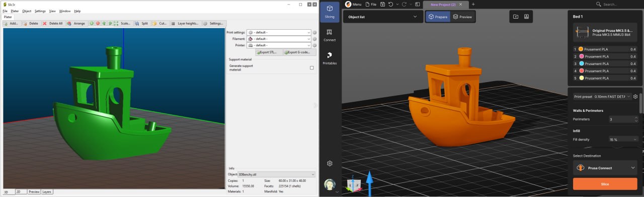Viewport: 644px width, 197px height.
Task: Click the save disk icon
Action: click(x=383, y=4)
